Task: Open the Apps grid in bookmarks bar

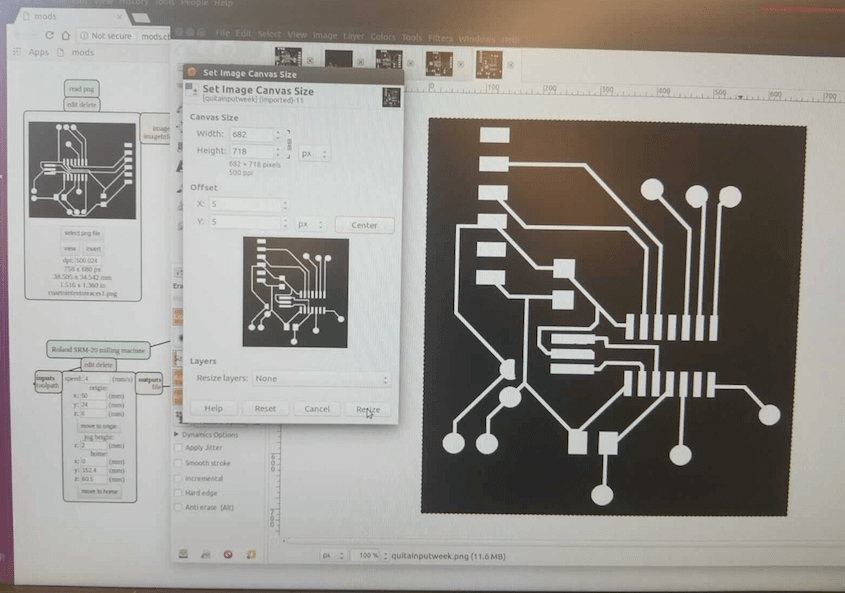Action: (x=17, y=52)
